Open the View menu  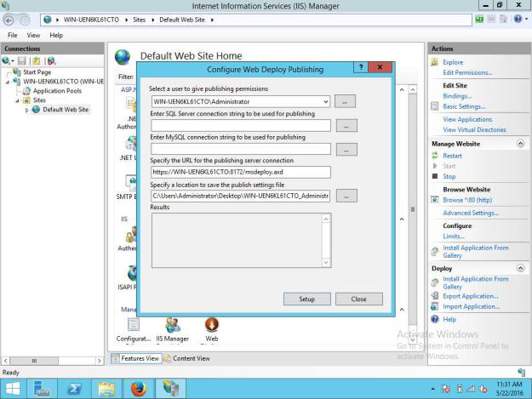[x=33, y=35]
